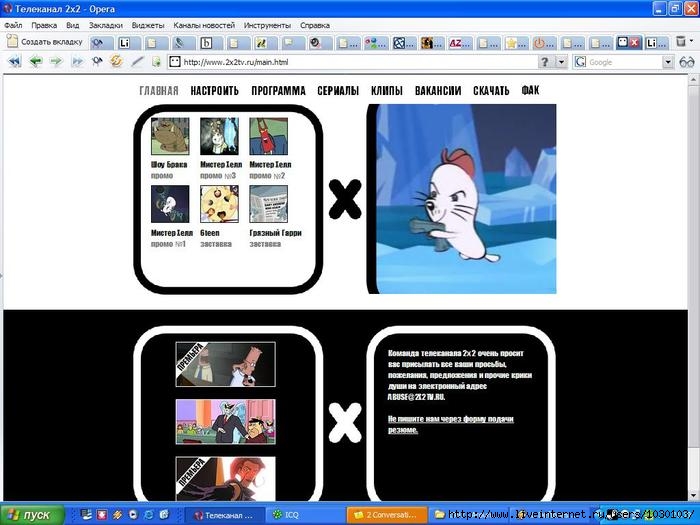Click the link Не пишите нам через форму
The image size is (700, 525).
point(451,425)
